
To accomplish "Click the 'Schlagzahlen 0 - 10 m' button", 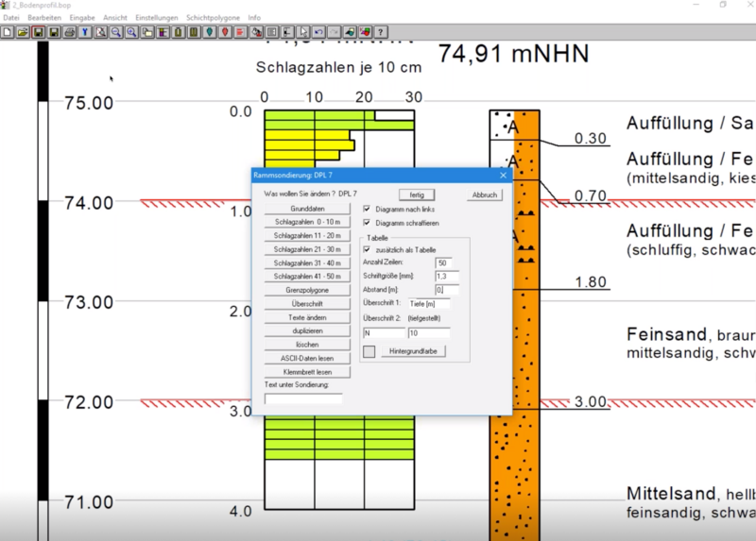I will [307, 222].
